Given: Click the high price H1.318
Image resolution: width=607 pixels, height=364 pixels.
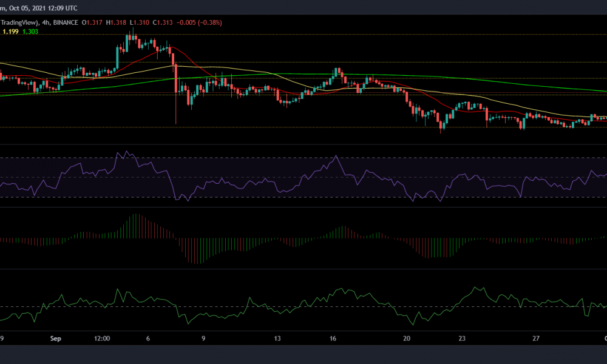Looking at the screenshot, I should (x=116, y=22).
